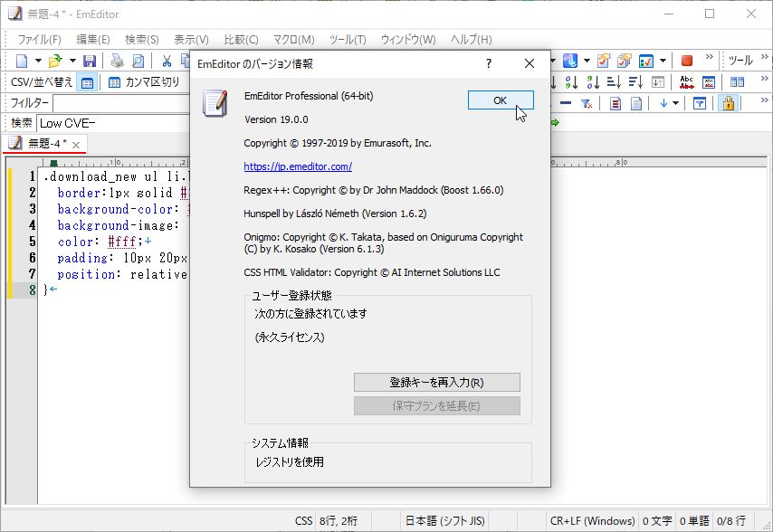Viewport: 773px width, 532px height.
Task: Open Print Preview from toolbar icon
Action: (x=136, y=61)
